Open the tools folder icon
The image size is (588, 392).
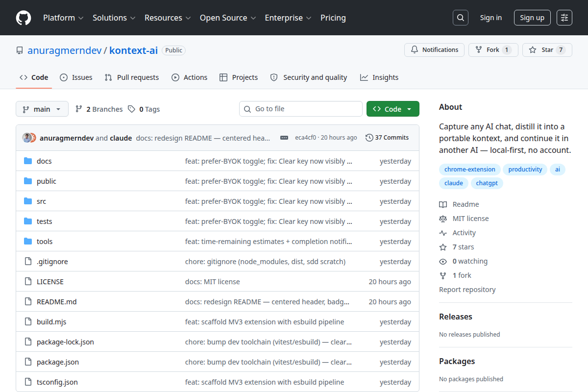28,241
